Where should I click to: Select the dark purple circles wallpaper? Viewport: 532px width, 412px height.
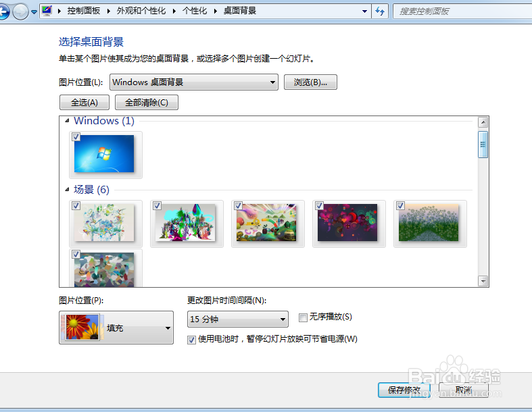coord(347,222)
